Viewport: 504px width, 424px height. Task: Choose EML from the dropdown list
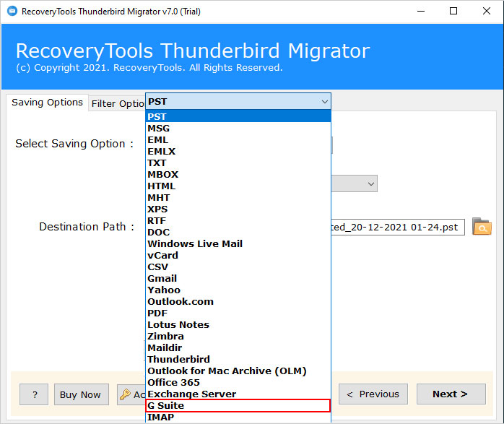click(238, 140)
